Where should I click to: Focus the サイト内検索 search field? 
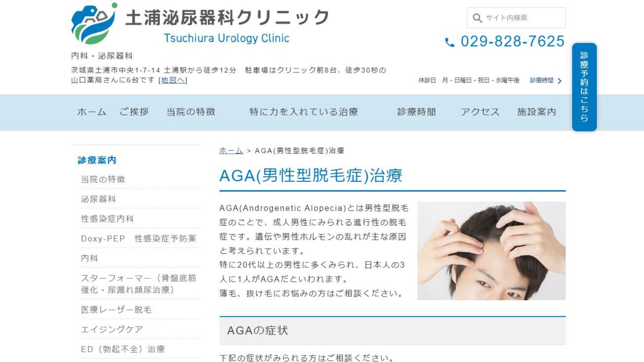[x=516, y=18]
